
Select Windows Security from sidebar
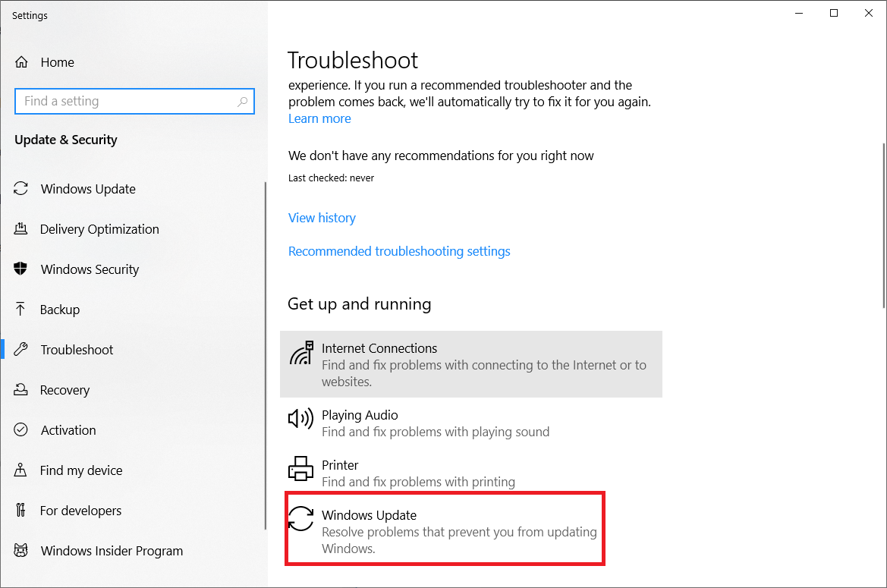coord(90,269)
